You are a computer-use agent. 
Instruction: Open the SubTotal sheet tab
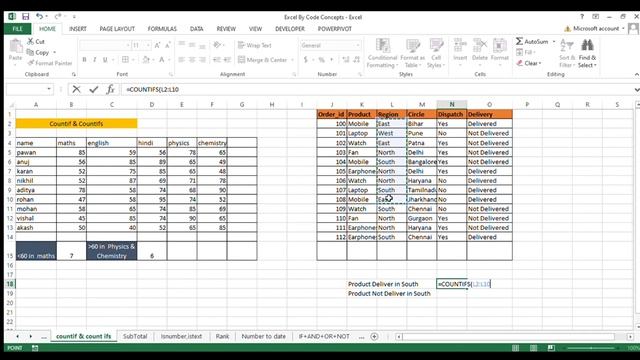135,336
